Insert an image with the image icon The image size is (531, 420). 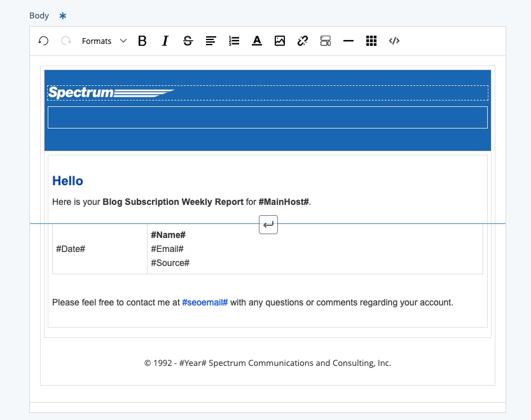280,41
